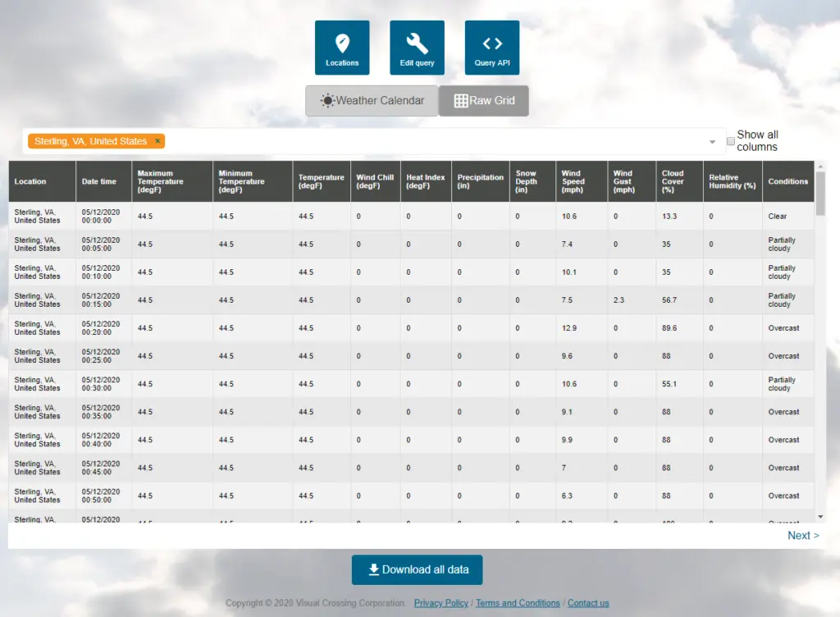
Task: Switch to the Raw Grid view
Action: 484,101
